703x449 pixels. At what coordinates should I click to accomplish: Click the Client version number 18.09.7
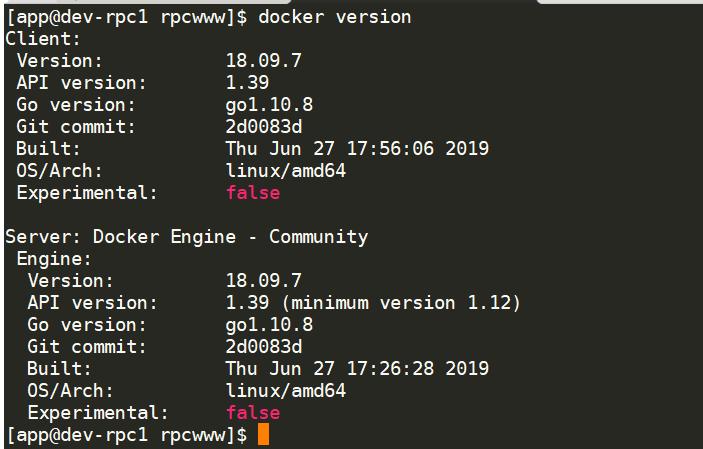tap(264, 61)
